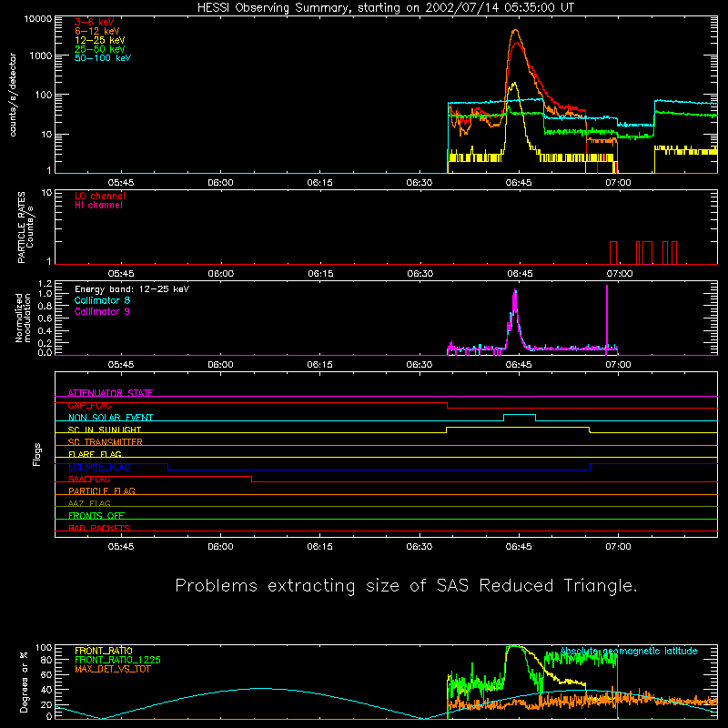Click the 'Absolute geomagnetic latitude' label
This screenshot has width=728, height=728.
pyautogui.click(x=629, y=651)
